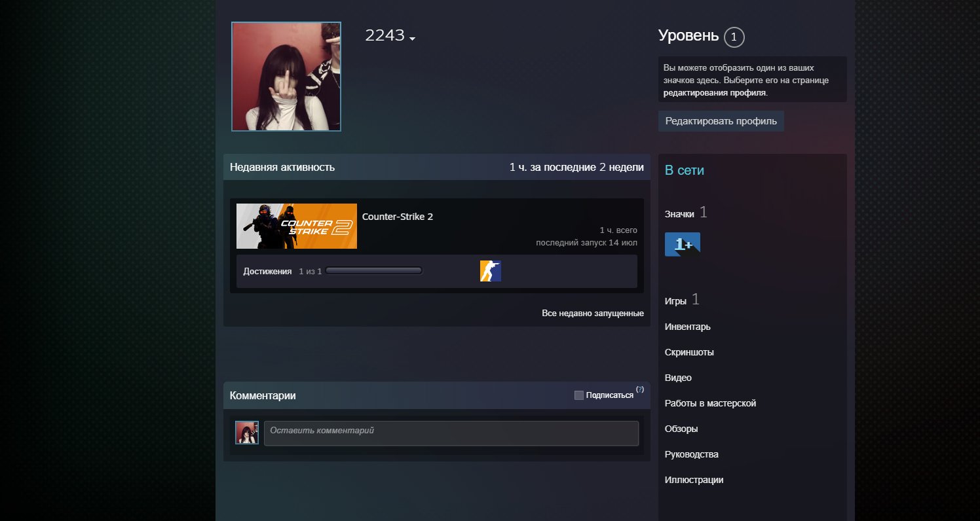Click the large profile avatar picture
Image resolution: width=980 pixels, height=521 pixels.
[286, 77]
